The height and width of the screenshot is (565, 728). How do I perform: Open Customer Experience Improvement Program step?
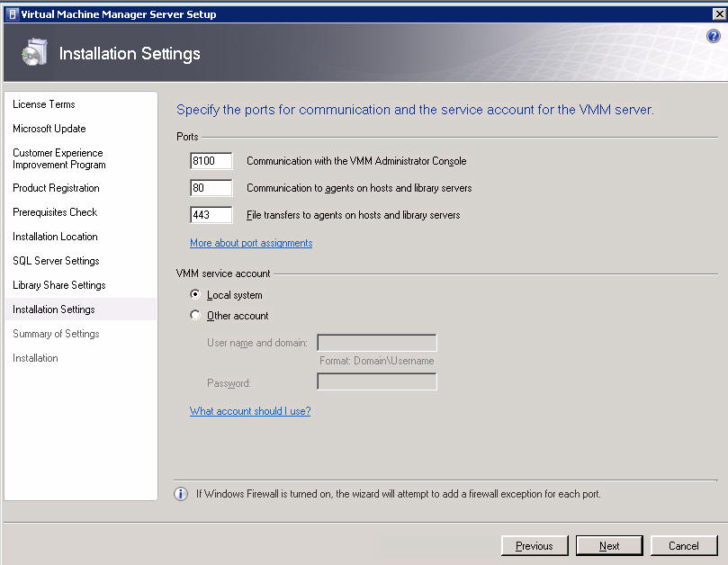[x=59, y=158]
